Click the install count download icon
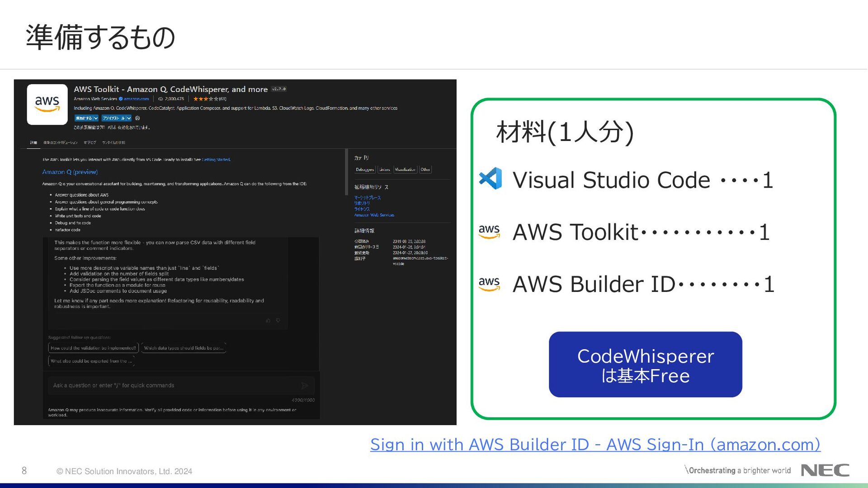Image resolution: width=868 pixels, height=488 pixels. pyautogui.click(x=160, y=99)
